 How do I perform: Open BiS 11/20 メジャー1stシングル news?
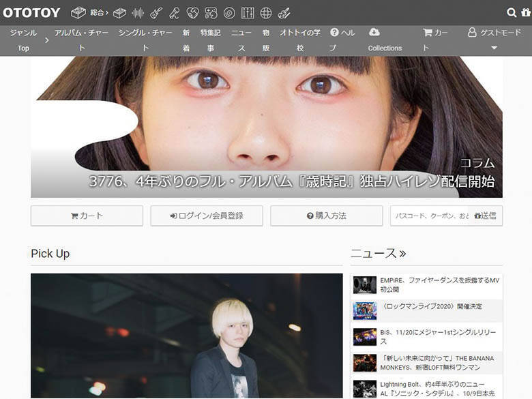pos(438,336)
